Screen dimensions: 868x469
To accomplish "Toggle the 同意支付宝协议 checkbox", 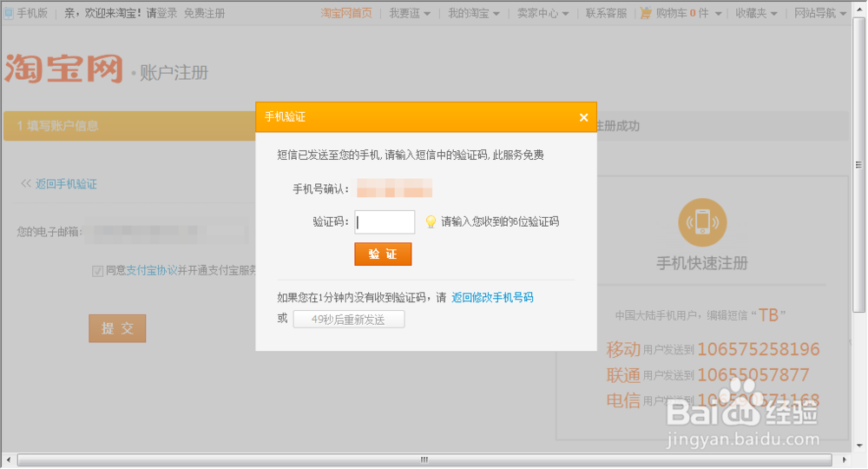I will pyautogui.click(x=97, y=271).
